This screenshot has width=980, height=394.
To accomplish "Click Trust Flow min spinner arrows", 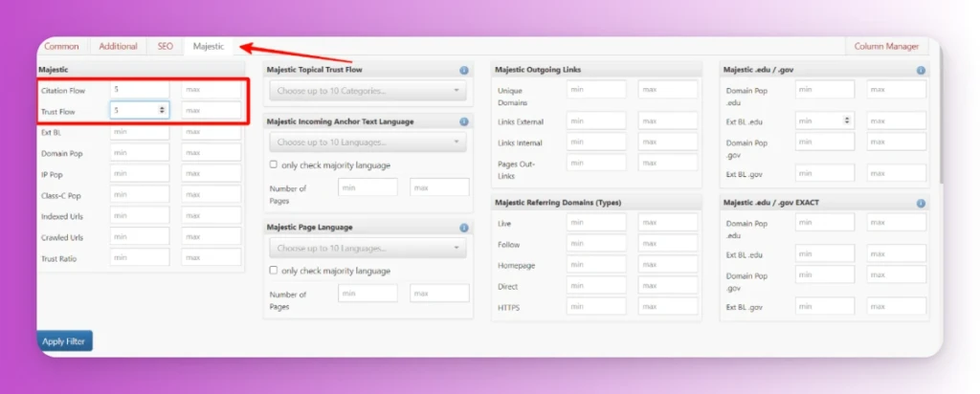I will click(x=163, y=110).
